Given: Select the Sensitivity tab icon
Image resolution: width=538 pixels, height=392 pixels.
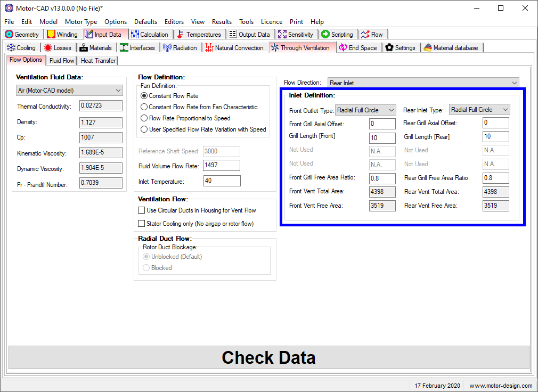Looking at the screenshot, I should pos(282,35).
